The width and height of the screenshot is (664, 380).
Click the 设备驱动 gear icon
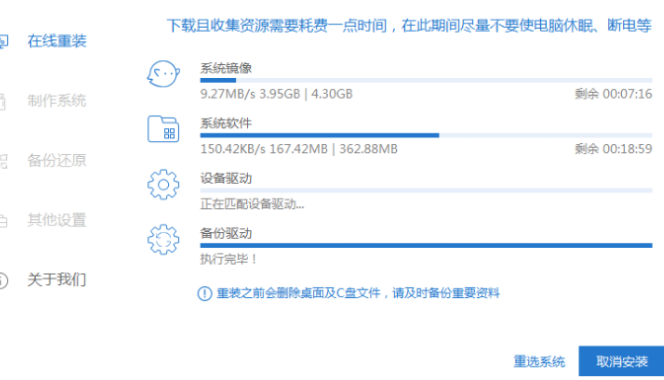(163, 184)
